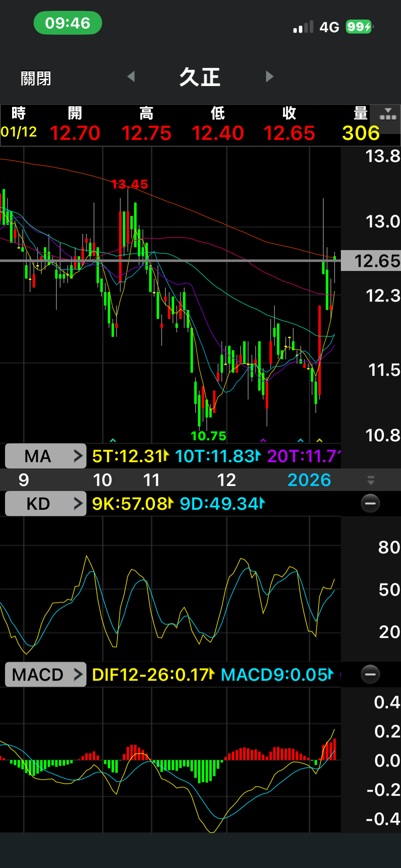Open the KD indicator selector

click(46, 504)
